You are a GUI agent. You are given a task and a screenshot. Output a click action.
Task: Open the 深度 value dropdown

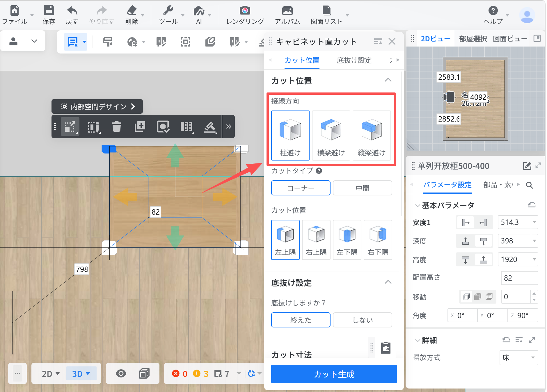click(x=534, y=241)
